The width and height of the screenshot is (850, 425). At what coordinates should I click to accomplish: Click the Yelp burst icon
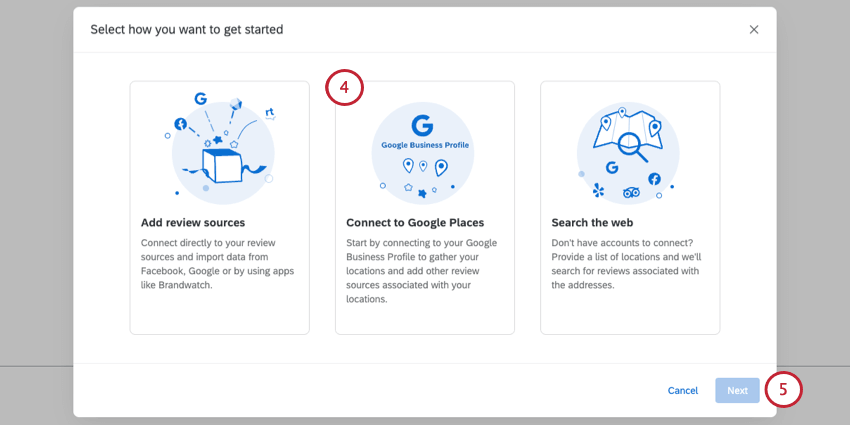(x=599, y=189)
